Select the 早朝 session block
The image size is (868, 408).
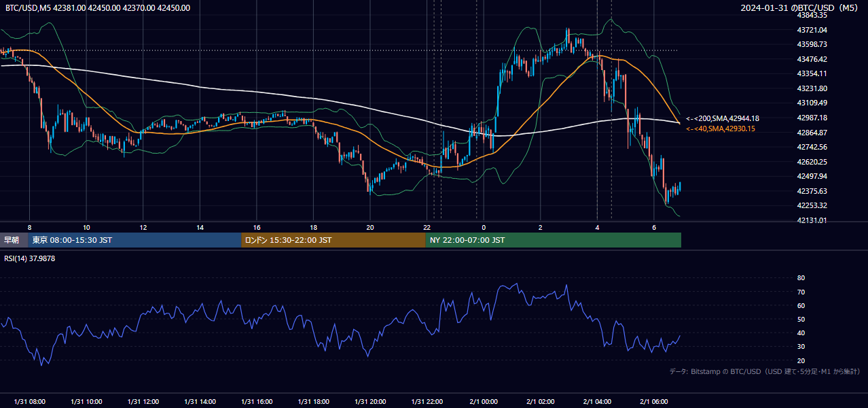coord(14,240)
